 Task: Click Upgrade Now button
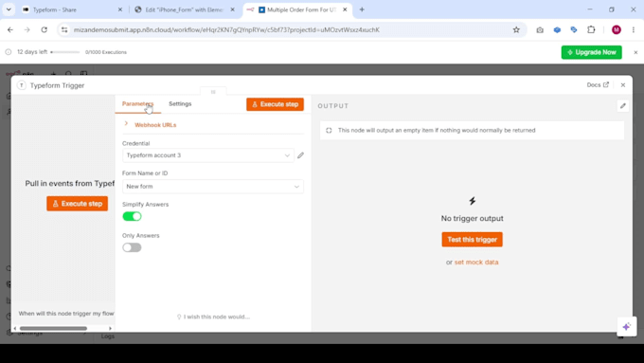coord(591,52)
